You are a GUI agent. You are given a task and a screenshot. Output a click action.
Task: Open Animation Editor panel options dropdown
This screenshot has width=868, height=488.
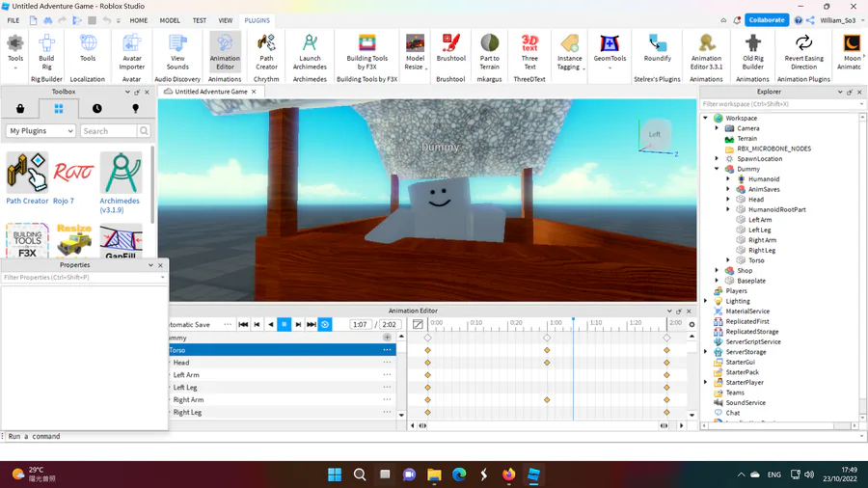point(669,311)
